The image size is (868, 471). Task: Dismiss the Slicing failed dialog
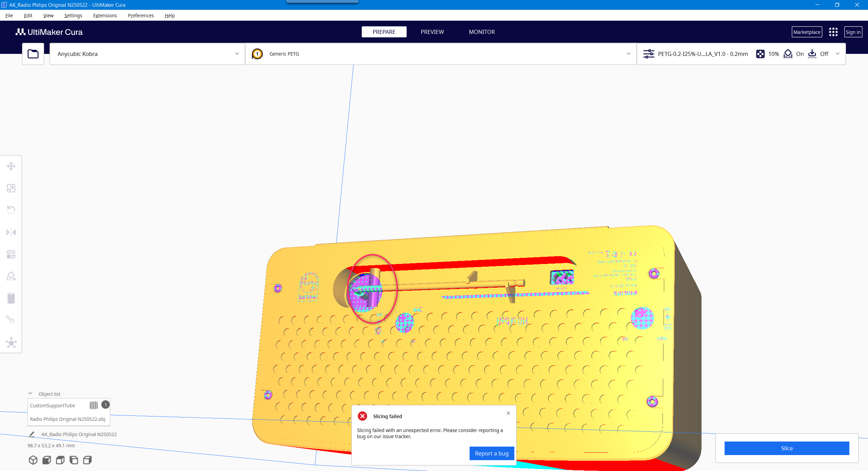coord(508,413)
